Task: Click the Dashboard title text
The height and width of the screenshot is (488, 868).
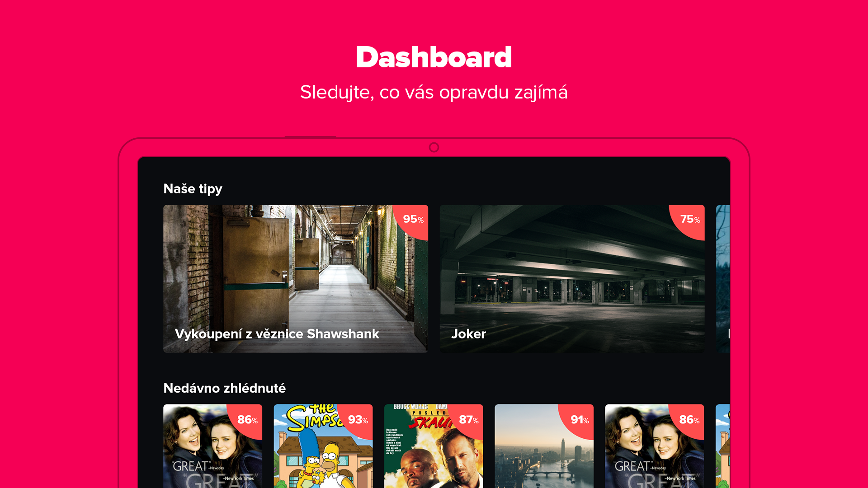Action: click(x=434, y=57)
